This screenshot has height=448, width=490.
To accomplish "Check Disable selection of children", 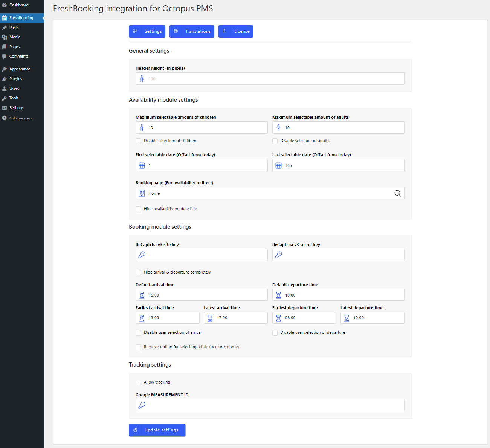I will tap(138, 141).
